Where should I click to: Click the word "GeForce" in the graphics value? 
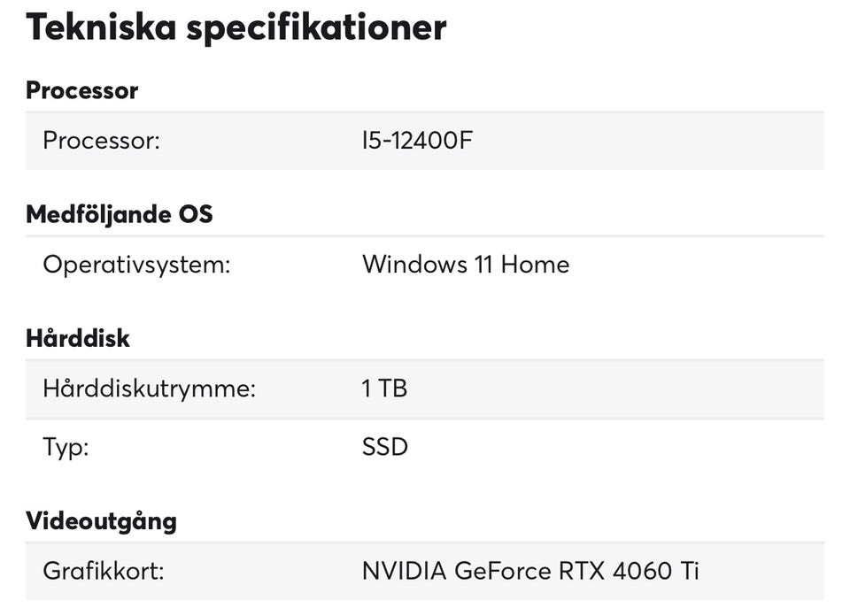tap(503, 571)
